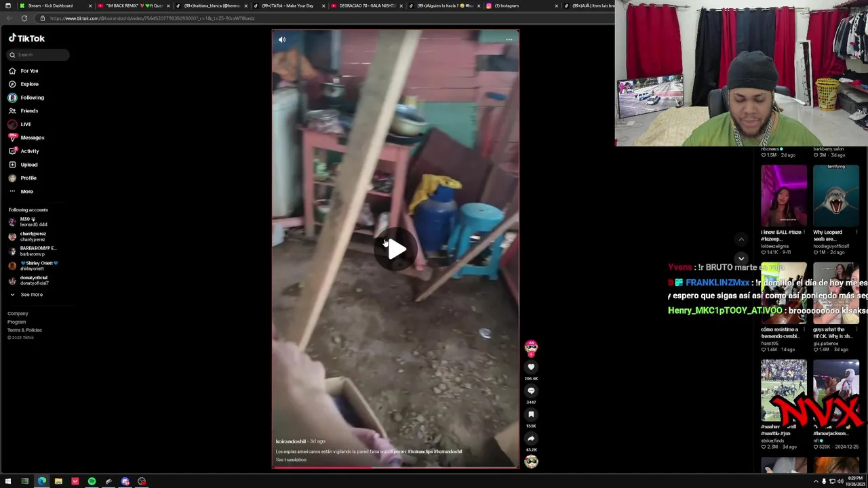Open the spinning sound disc icon
The width and height of the screenshot is (868, 488).
(531, 462)
